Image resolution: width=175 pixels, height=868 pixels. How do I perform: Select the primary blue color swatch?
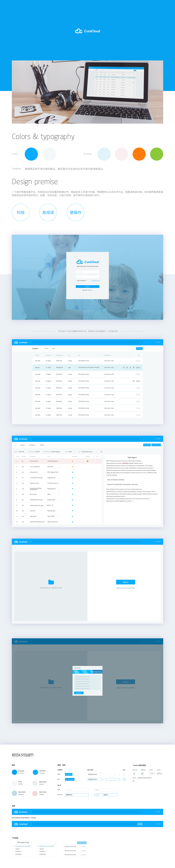31,154
